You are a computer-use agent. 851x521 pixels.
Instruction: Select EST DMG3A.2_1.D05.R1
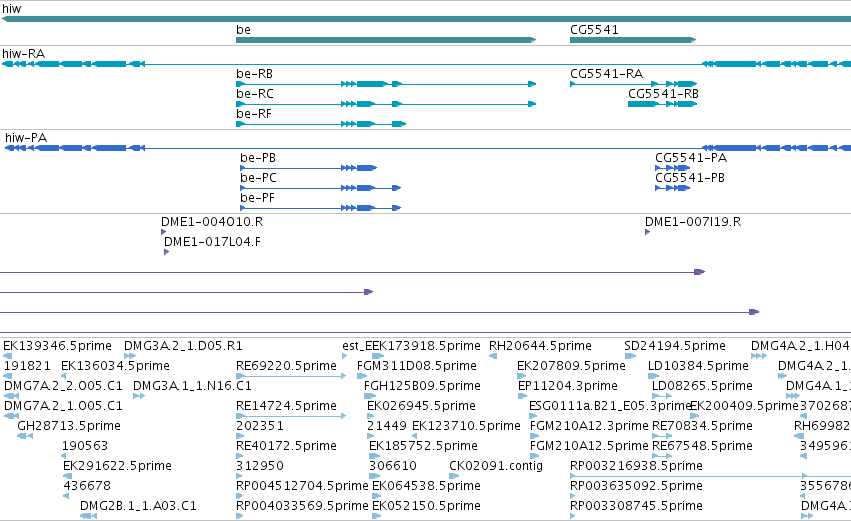pyautogui.click(x=183, y=346)
